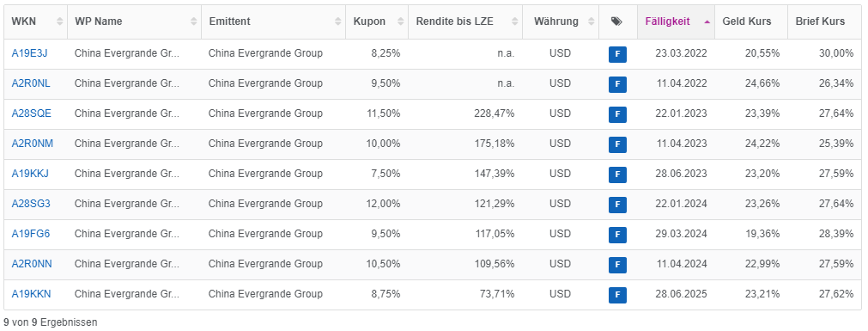Sort table by WKN column arrows
Image resolution: width=868 pixels, height=331 pixels.
click(x=60, y=21)
